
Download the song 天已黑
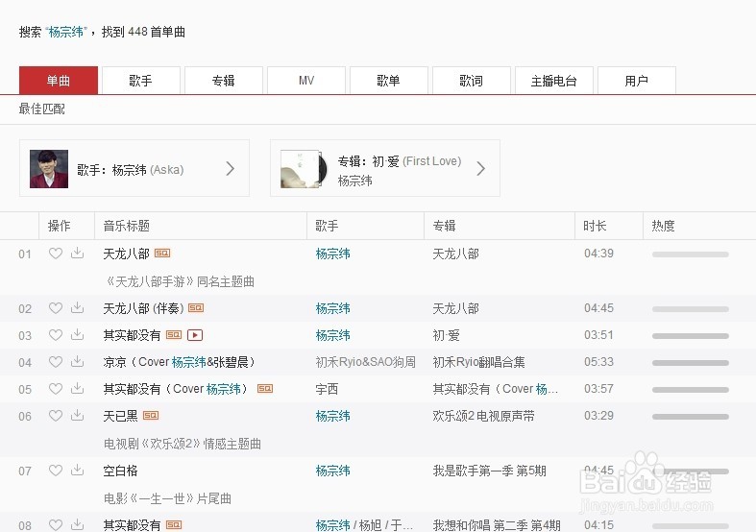pyautogui.click(x=77, y=416)
